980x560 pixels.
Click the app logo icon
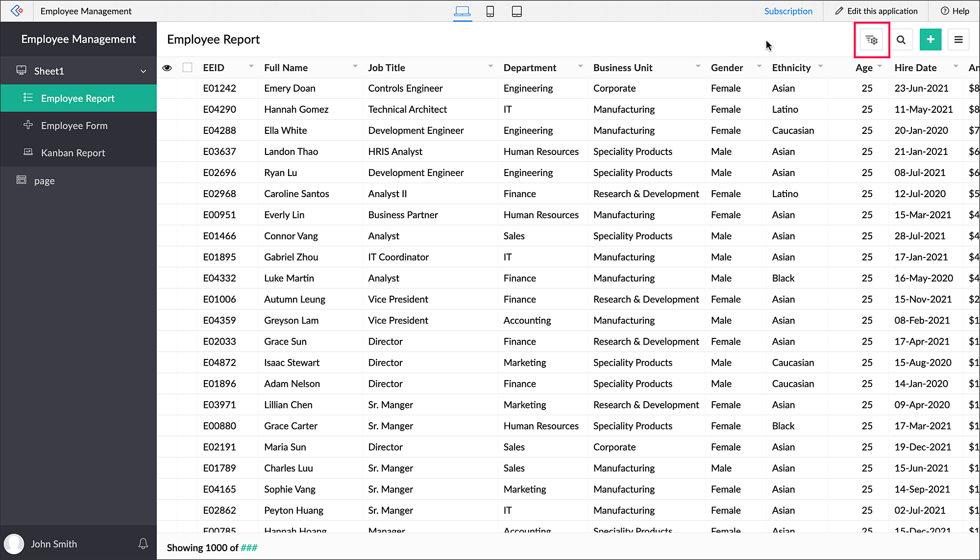[x=17, y=11]
